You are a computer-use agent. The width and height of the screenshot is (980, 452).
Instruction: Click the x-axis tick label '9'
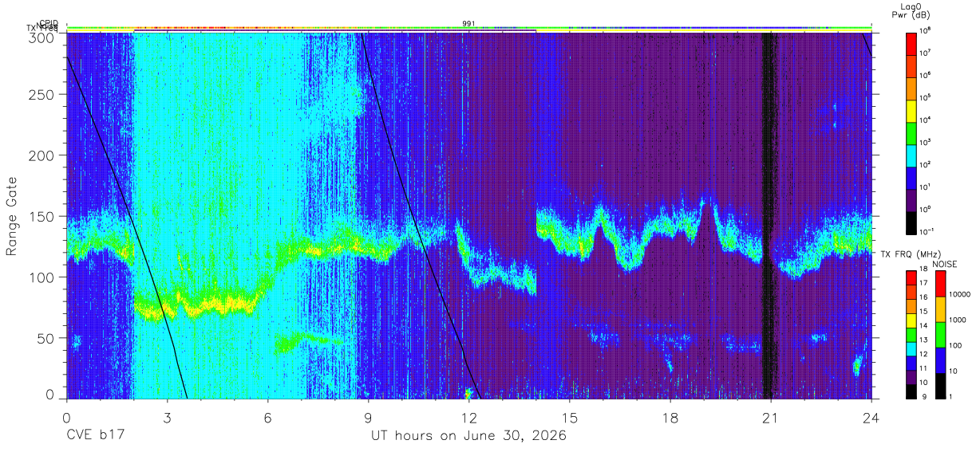coord(368,417)
